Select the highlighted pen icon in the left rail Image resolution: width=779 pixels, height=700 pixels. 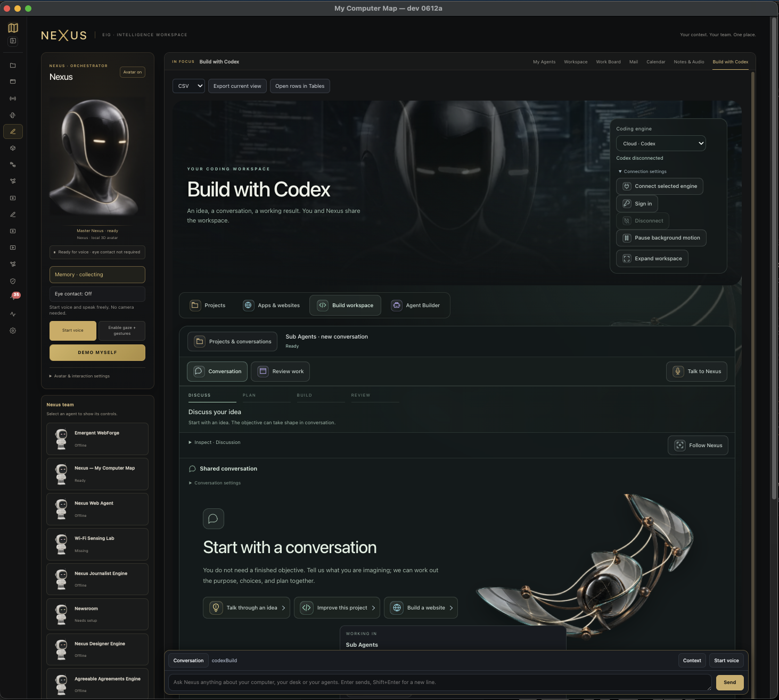(x=13, y=131)
